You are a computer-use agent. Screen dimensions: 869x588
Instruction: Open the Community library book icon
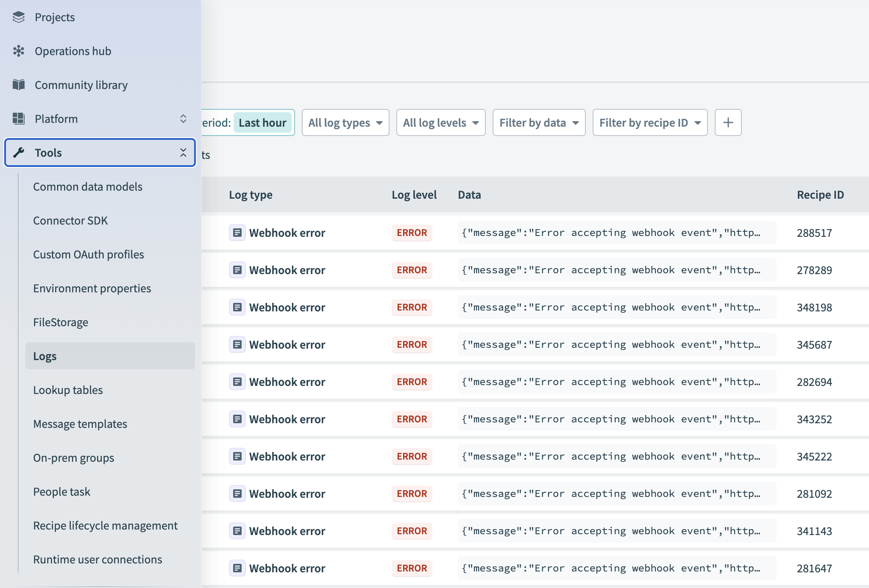19,85
